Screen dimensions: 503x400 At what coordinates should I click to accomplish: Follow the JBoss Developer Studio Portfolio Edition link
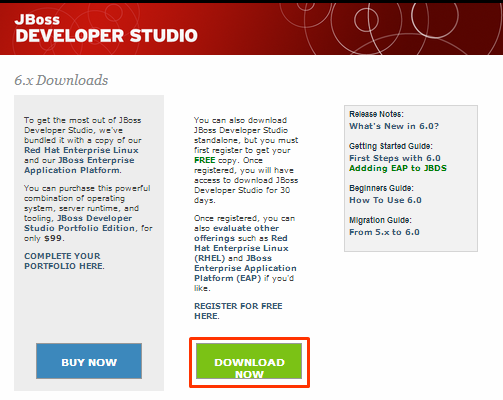79,223
